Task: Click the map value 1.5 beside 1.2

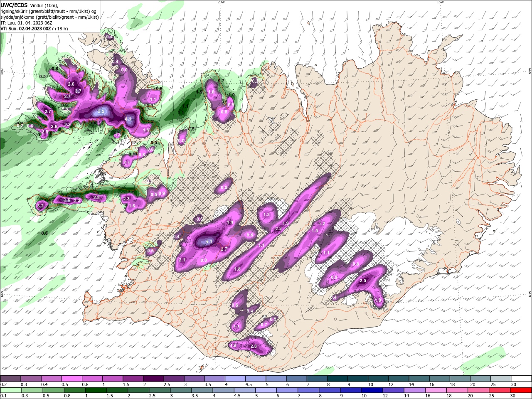Action: (x=315, y=231)
